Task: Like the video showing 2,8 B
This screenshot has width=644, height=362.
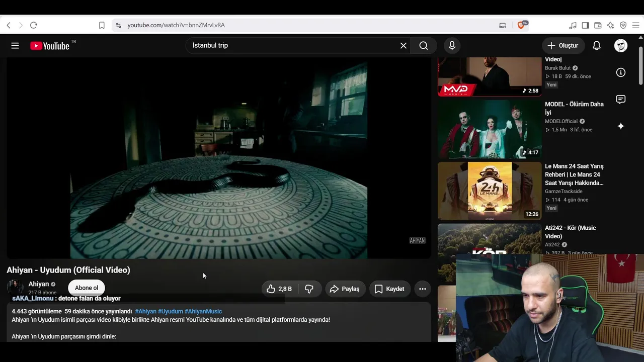Action: [279, 289]
